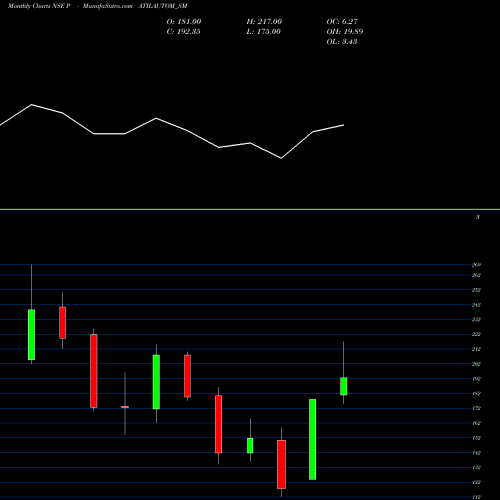Click the 152 price axis label
The image size is (500, 500).
476,438
